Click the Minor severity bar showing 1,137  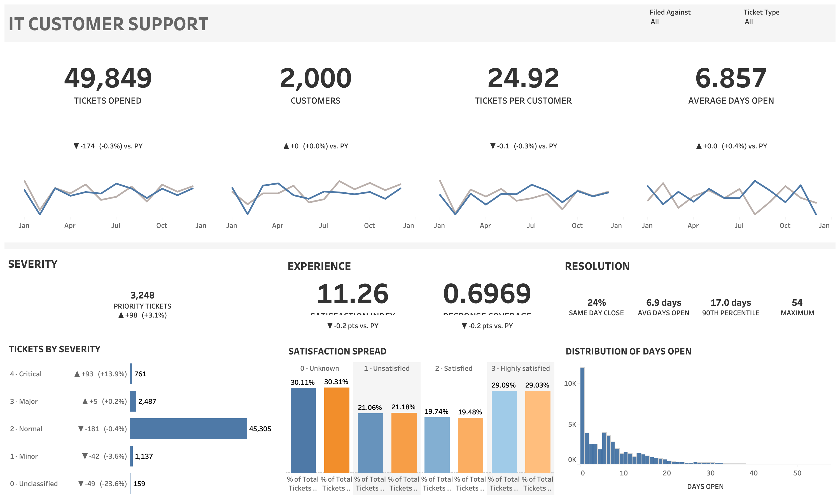131,456
